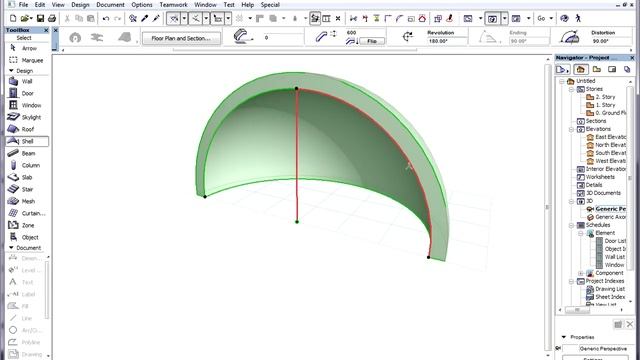Collapse the Document section of ToolBox
Image resolution: width=640 pixels, height=360 pixels.
(11, 248)
